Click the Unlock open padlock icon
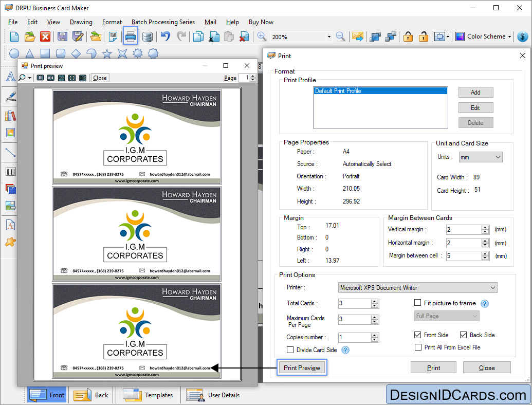Screen dimensions: 532x405 pos(423,36)
